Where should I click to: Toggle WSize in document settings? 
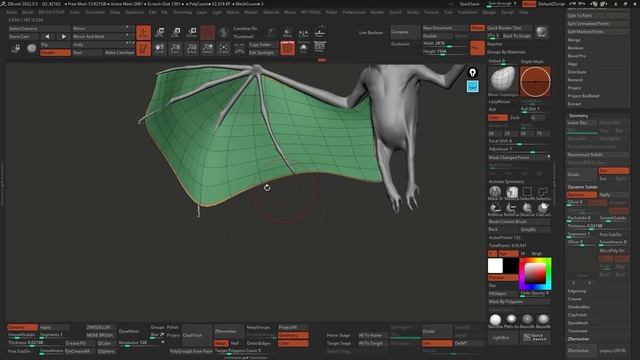477,28
